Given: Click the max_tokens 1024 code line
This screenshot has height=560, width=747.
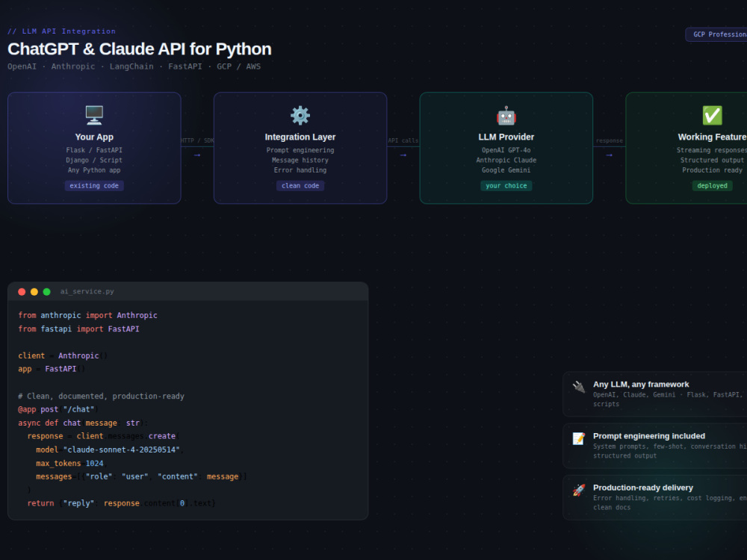Looking at the screenshot, I should coord(70,464).
